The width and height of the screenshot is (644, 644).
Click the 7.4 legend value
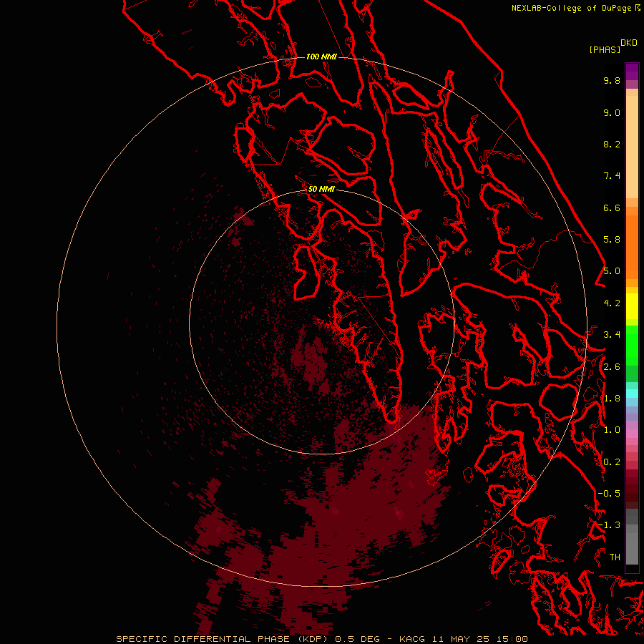(x=612, y=176)
